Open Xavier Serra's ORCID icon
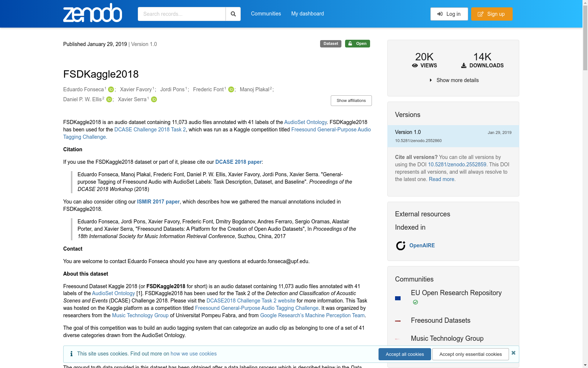Screen dimensions: 588x368 point(154,99)
